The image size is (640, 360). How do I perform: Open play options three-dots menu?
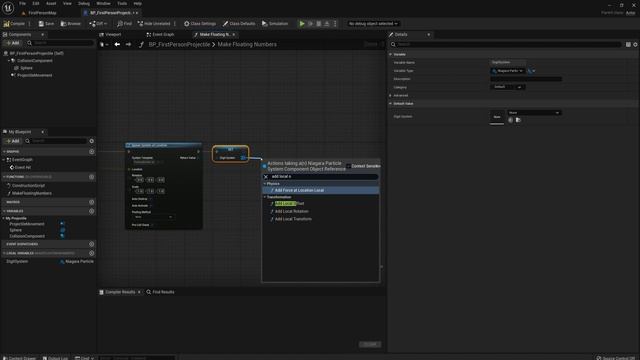(335, 24)
